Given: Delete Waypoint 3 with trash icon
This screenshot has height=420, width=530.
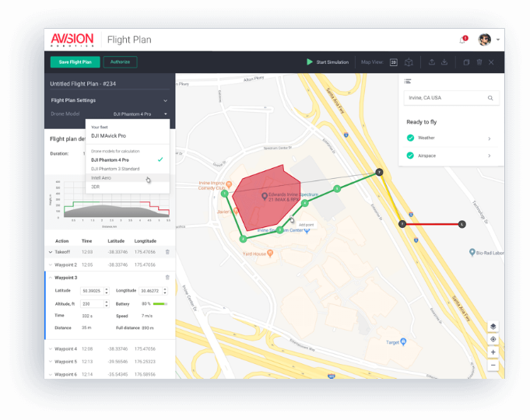Looking at the screenshot, I should pyautogui.click(x=167, y=278).
